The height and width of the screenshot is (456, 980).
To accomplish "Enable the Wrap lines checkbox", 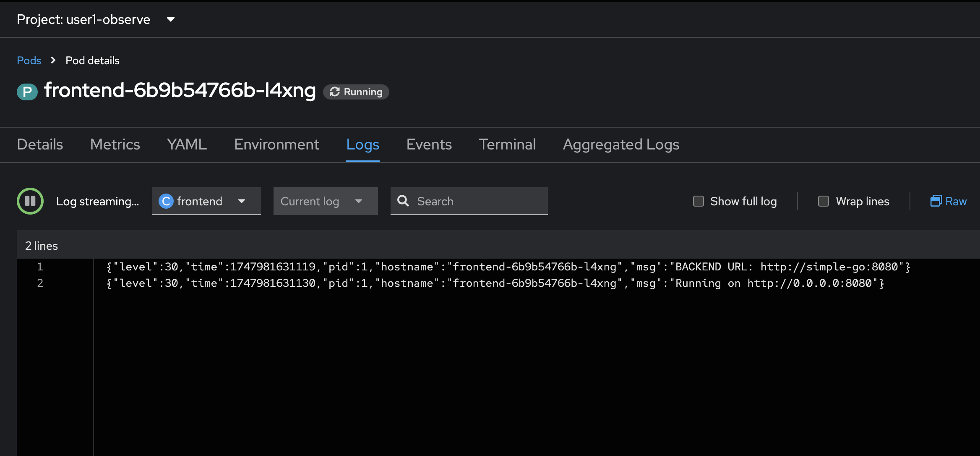I will point(824,201).
